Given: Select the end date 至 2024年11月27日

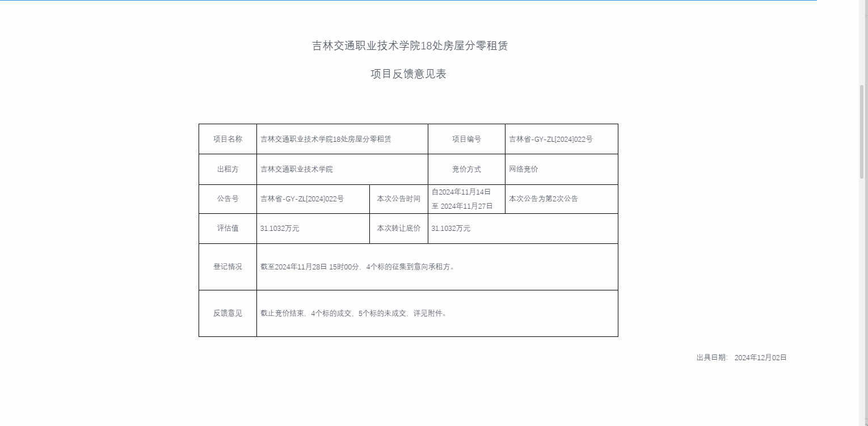Looking at the screenshot, I should (462, 206).
